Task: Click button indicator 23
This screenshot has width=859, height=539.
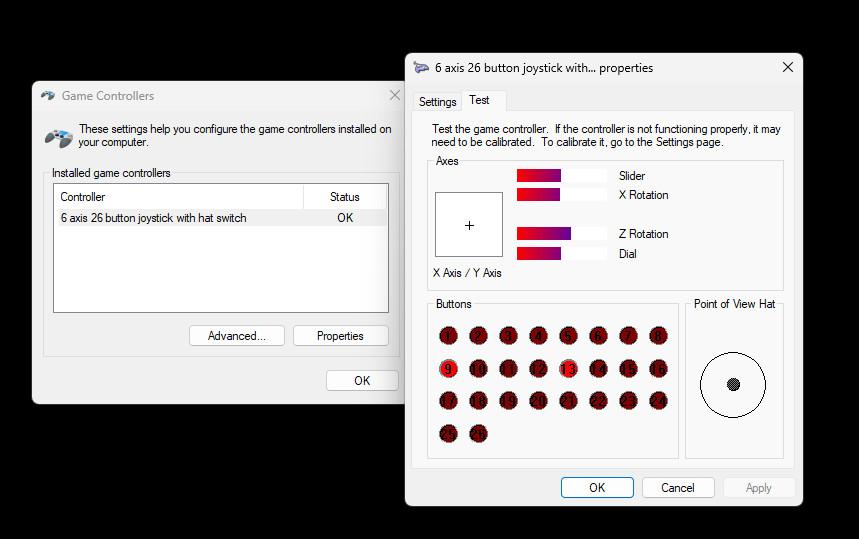Action: (x=628, y=401)
